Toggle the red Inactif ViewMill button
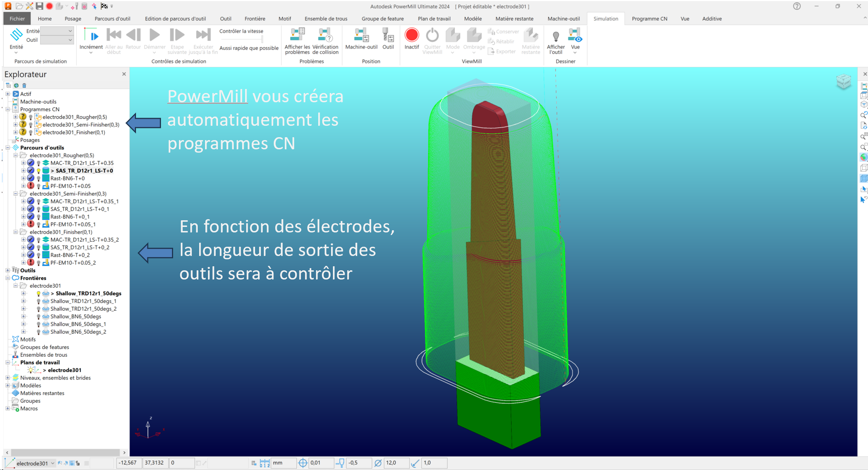The image size is (868, 470). (412, 39)
